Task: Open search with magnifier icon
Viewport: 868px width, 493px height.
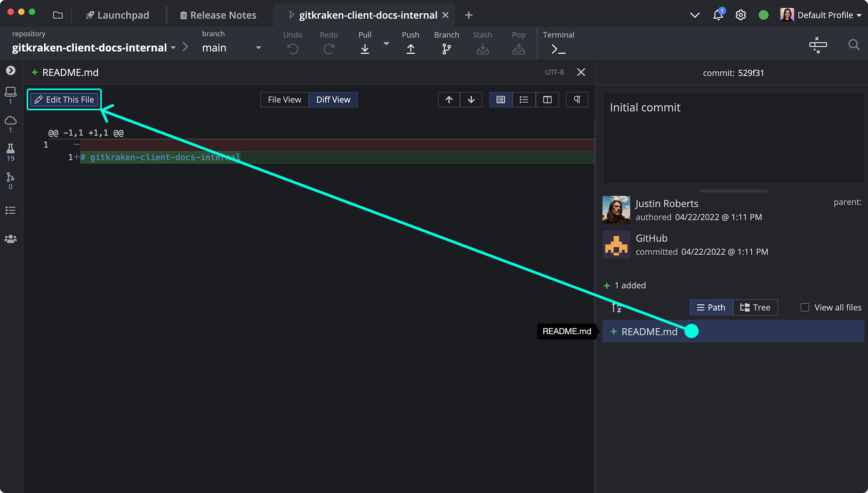Action: [854, 45]
